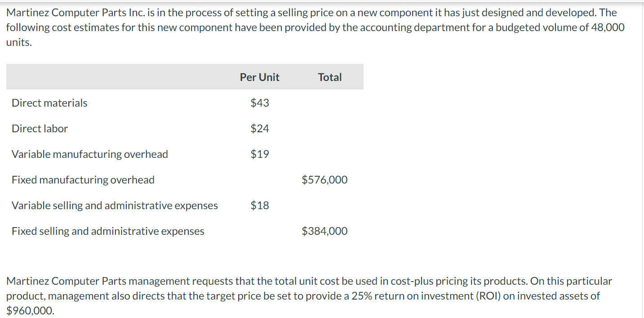
Task: Click the $24 direct labor value
Action: (260, 129)
